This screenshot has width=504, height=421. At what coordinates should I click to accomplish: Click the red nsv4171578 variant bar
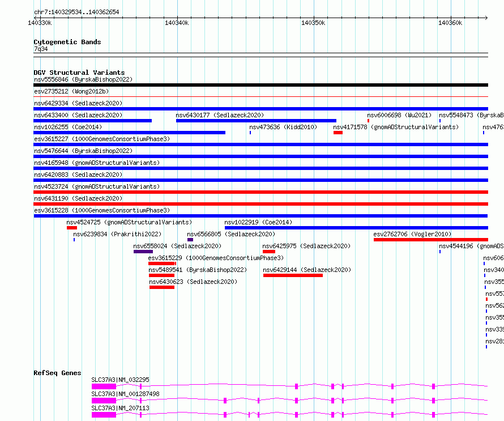pos(338,133)
